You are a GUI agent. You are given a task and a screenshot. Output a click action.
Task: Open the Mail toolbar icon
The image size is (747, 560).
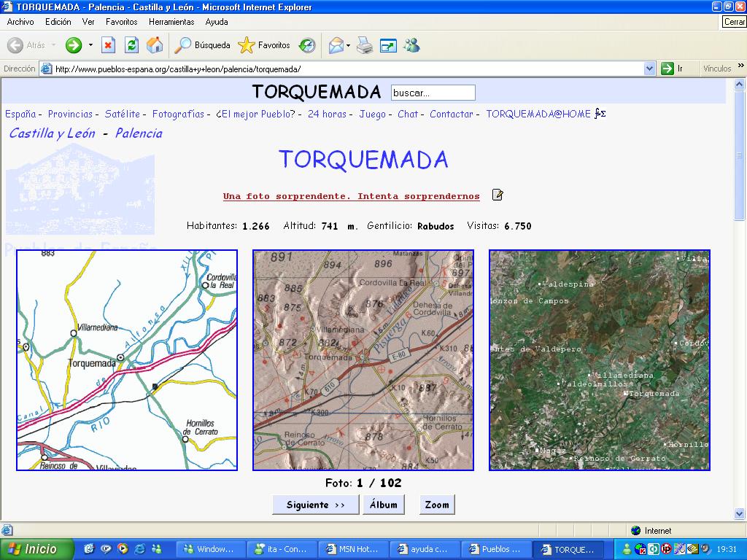pyautogui.click(x=336, y=45)
